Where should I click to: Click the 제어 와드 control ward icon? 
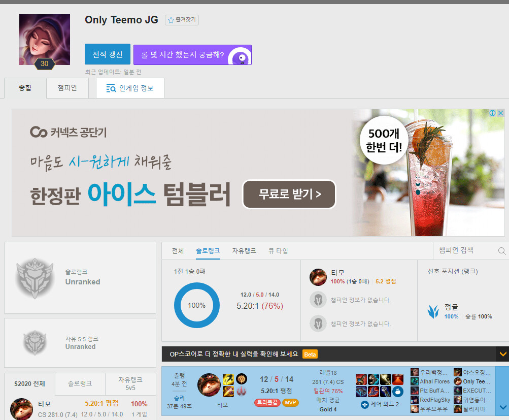point(365,405)
